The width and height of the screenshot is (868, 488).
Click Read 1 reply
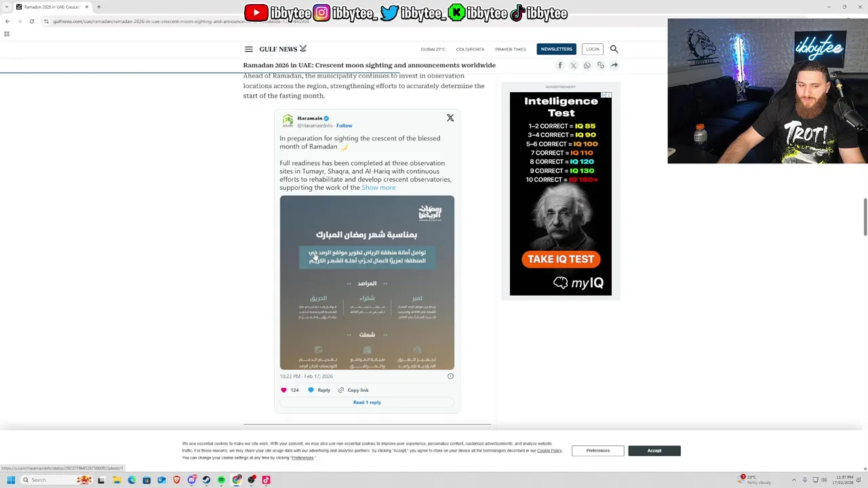(x=367, y=403)
